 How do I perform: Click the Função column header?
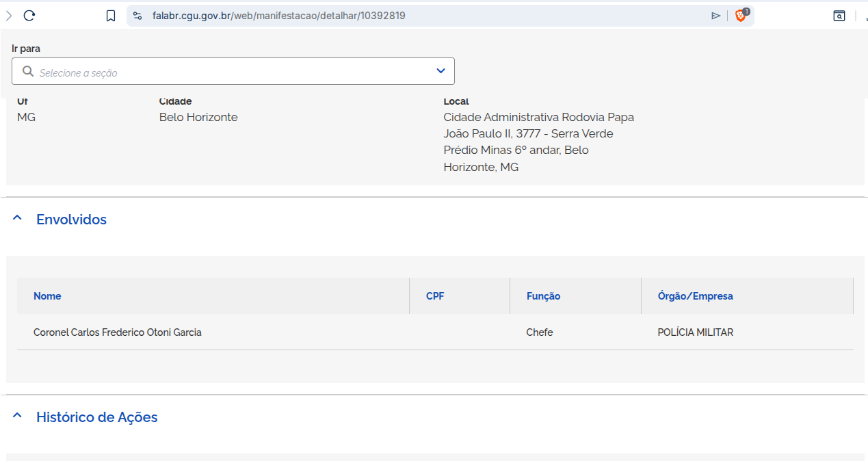tap(543, 296)
